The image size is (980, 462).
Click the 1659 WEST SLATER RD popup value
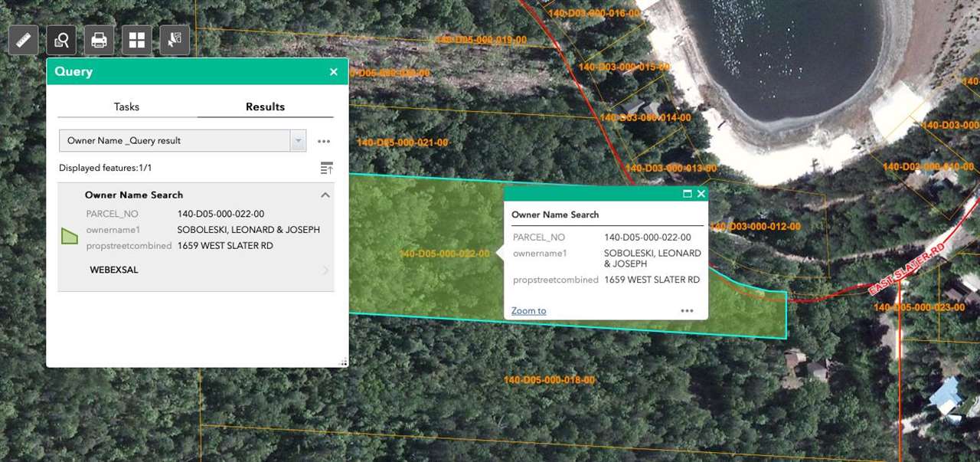(652, 280)
